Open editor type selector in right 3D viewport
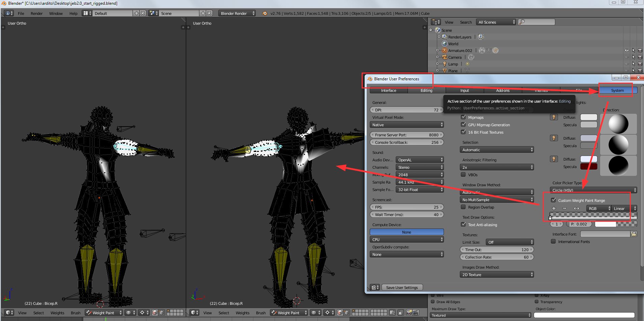 pyautogui.click(x=194, y=313)
